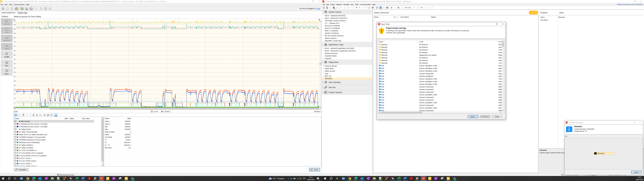The image size is (644, 181).
Task: Select the Telematics item under Diagnostics
Action: [x=329, y=79]
